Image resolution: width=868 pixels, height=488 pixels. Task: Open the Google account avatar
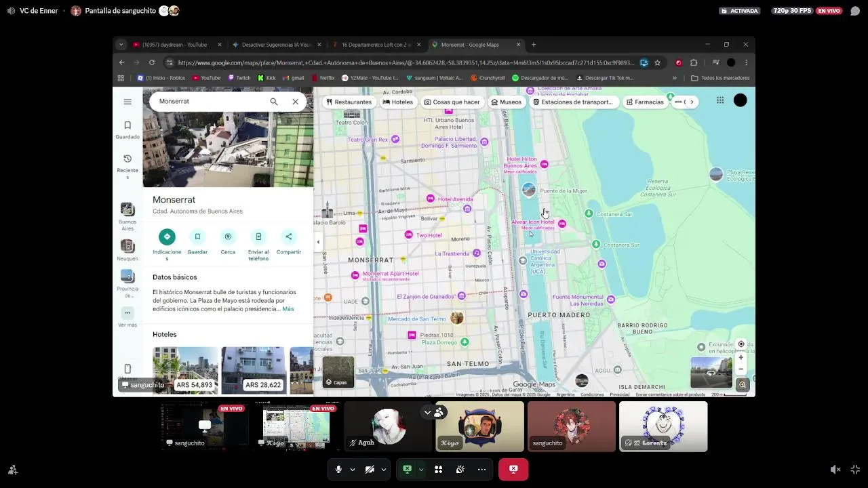tap(741, 100)
